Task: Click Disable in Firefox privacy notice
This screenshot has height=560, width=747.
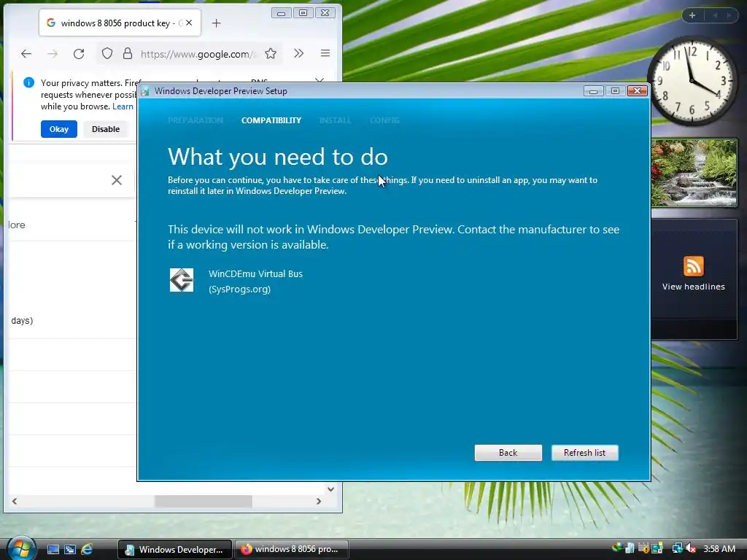Action: click(x=106, y=129)
